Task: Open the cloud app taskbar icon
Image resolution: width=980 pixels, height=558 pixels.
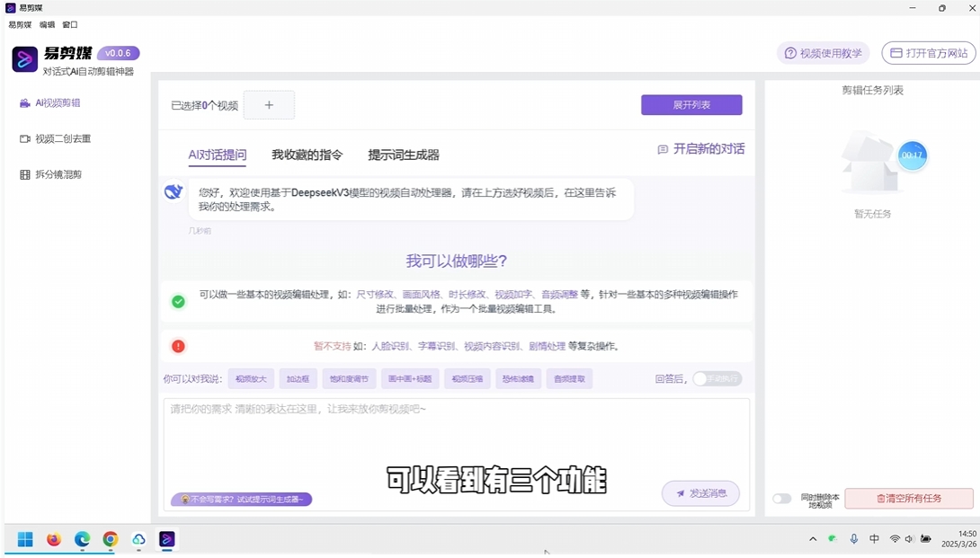Action: 138,539
